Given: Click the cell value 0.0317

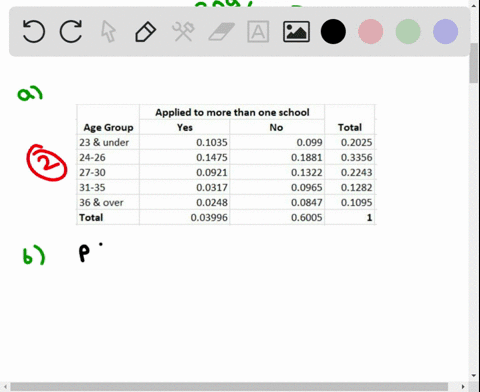Looking at the screenshot, I should tap(212, 187).
